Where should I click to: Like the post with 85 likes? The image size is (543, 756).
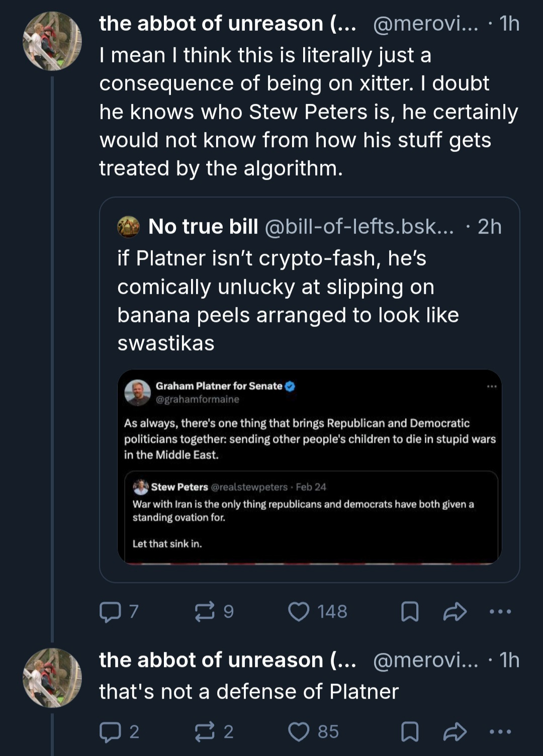299,732
